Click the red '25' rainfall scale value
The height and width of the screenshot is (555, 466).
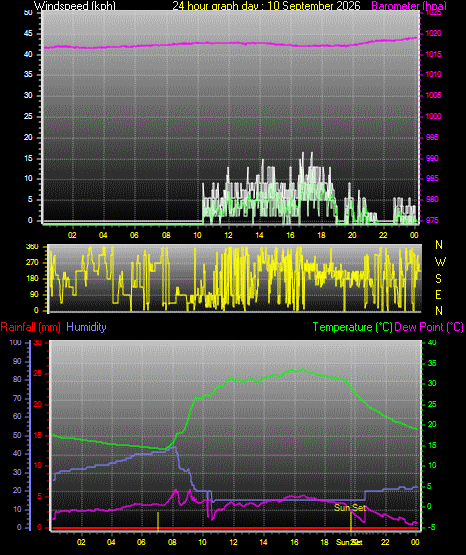point(38,374)
